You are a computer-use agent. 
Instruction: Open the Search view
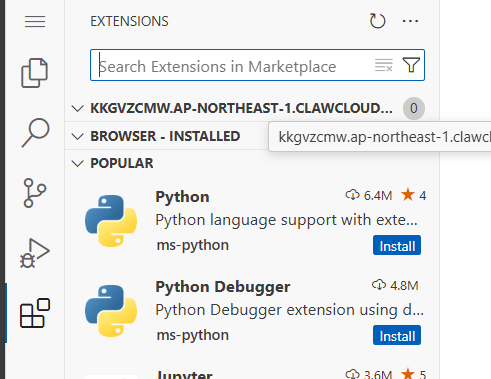pyautogui.click(x=35, y=132)
